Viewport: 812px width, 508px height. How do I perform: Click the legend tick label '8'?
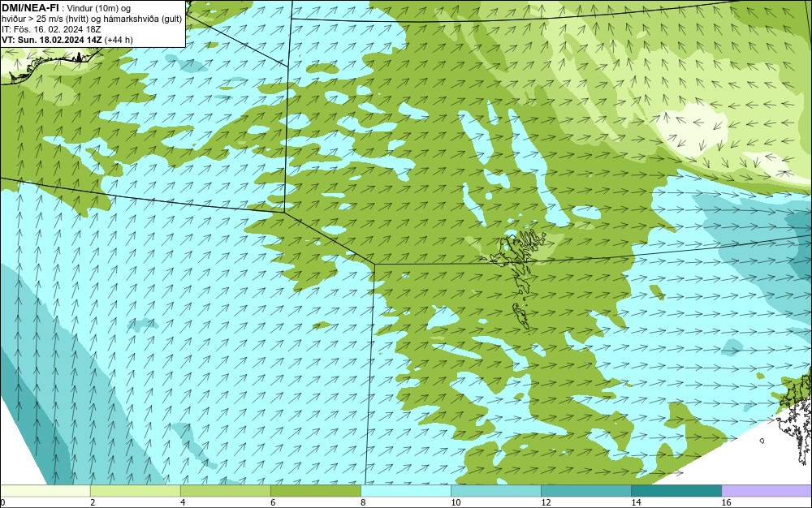[363, 502]
